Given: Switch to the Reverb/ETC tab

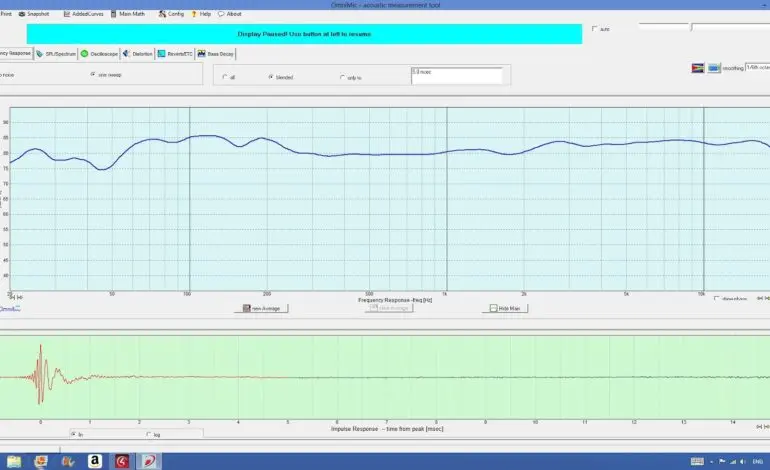Looking at the screenshot, I should 175,54.
